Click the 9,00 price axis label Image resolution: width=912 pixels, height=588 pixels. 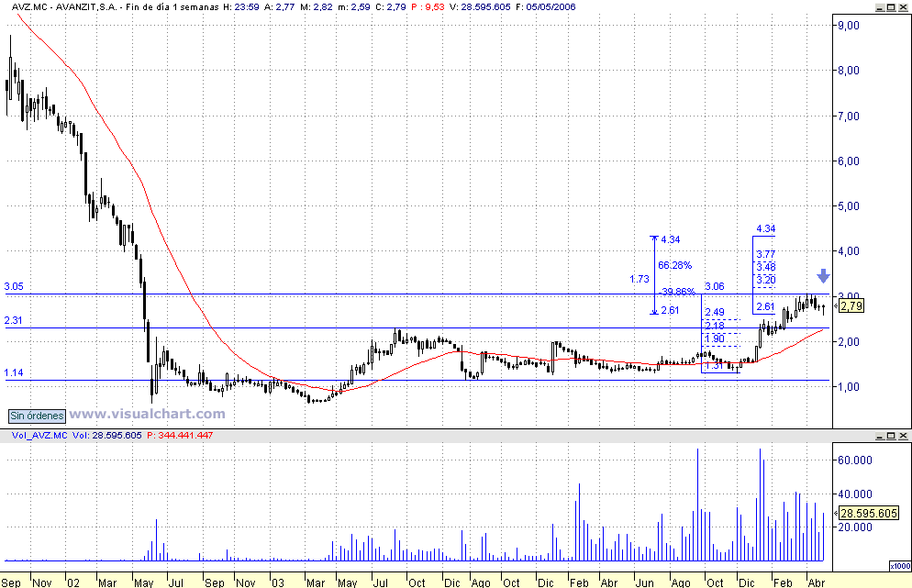coord(849,25)
